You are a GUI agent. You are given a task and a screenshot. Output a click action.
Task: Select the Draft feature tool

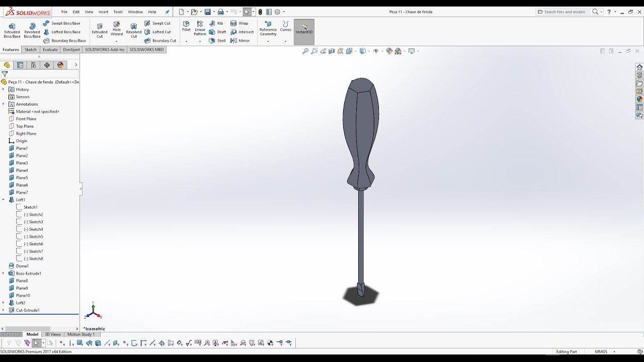point(218,32)
